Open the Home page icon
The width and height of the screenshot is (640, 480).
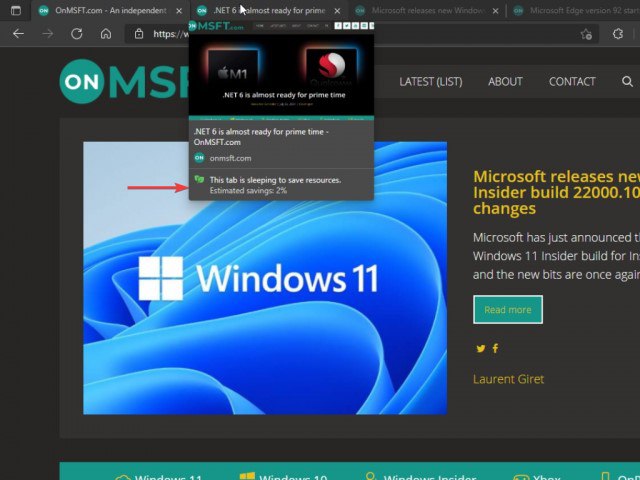(x=106, y=34)
